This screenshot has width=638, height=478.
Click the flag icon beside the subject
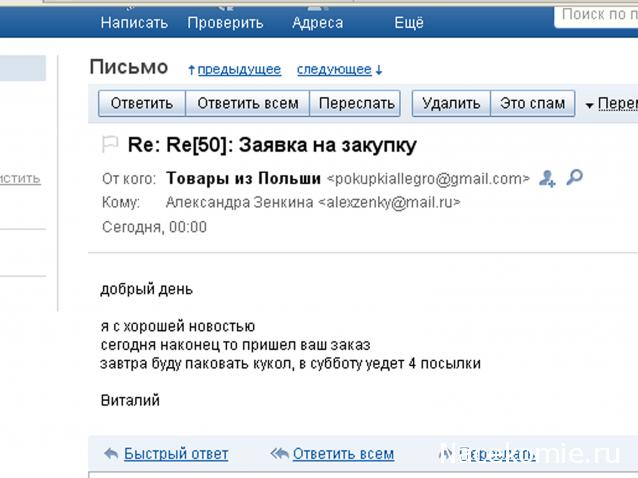tap(110, 145)
